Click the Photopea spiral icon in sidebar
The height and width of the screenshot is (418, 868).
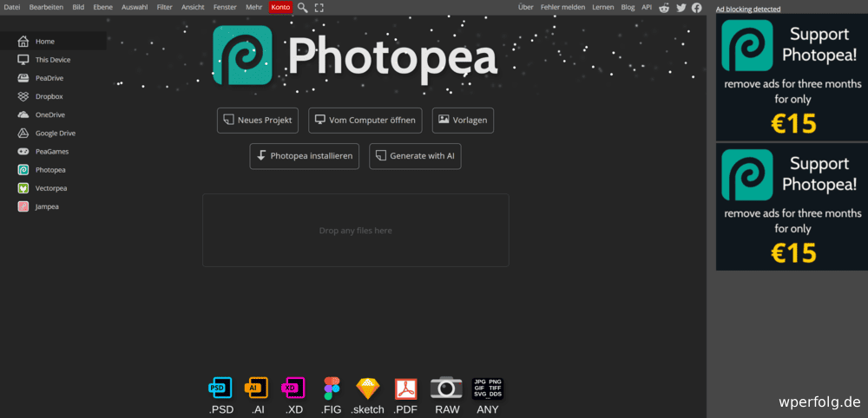click(x=23, y=170)
